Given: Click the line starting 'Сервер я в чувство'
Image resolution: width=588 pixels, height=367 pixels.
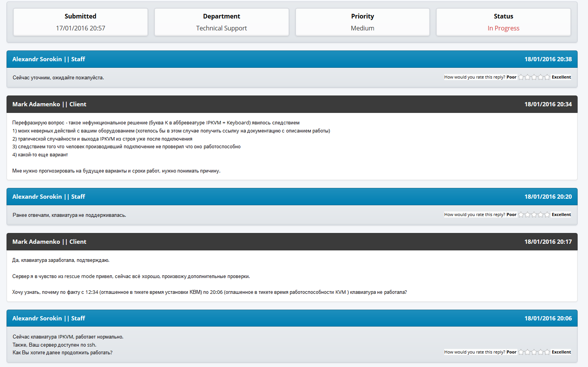Looking at the screenshot, I should pos(131,277).
